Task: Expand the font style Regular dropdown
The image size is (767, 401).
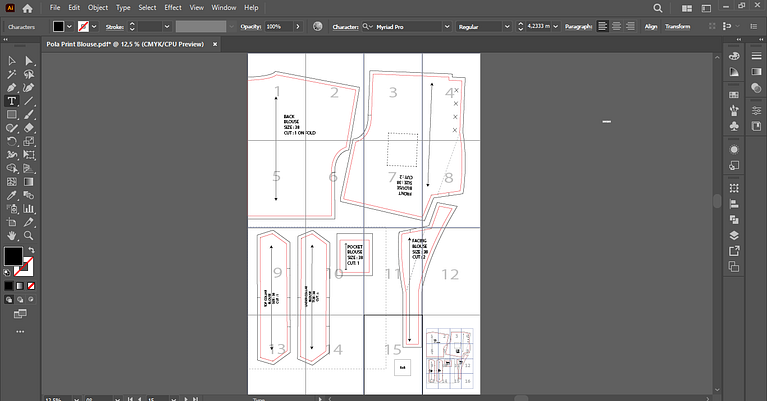Action: coord(507,26)
